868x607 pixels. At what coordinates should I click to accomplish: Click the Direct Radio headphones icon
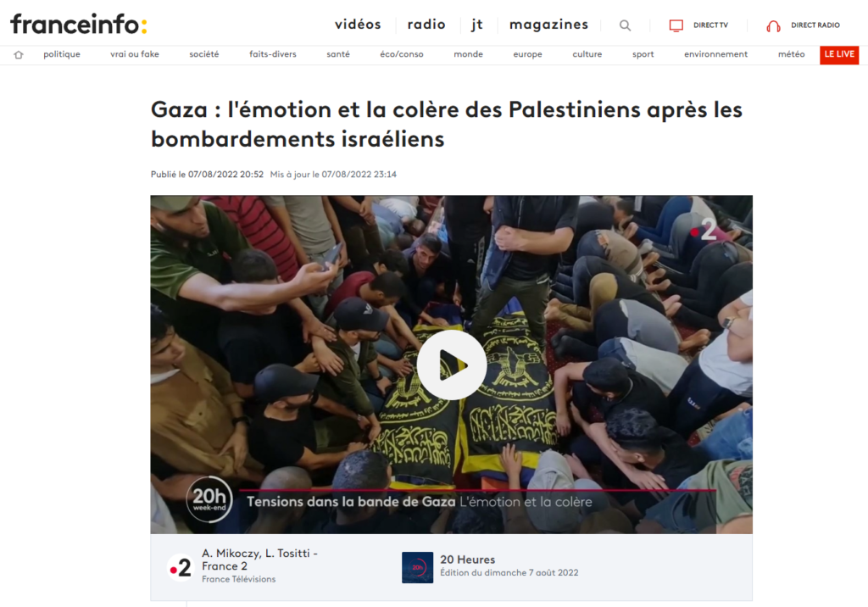click(x=773, y=25)
